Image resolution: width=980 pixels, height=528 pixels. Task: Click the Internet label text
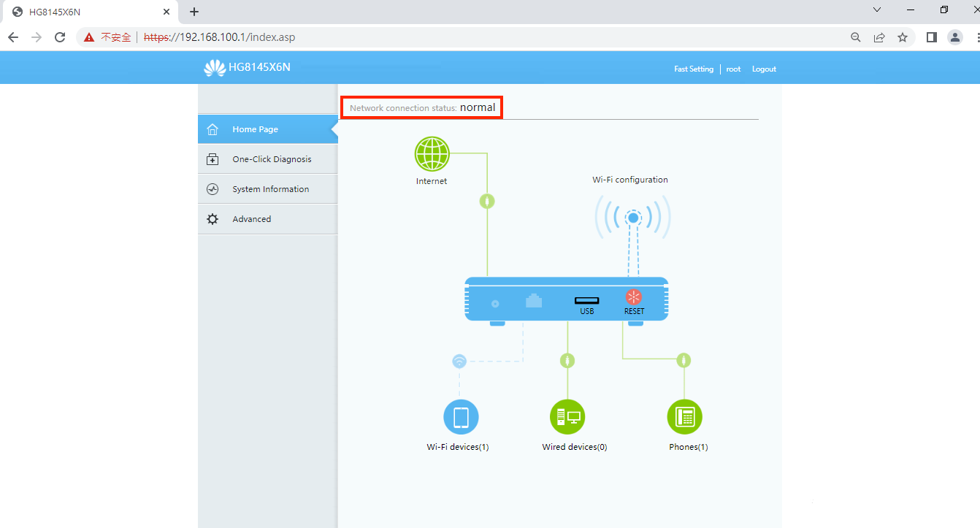coord(432,181)
